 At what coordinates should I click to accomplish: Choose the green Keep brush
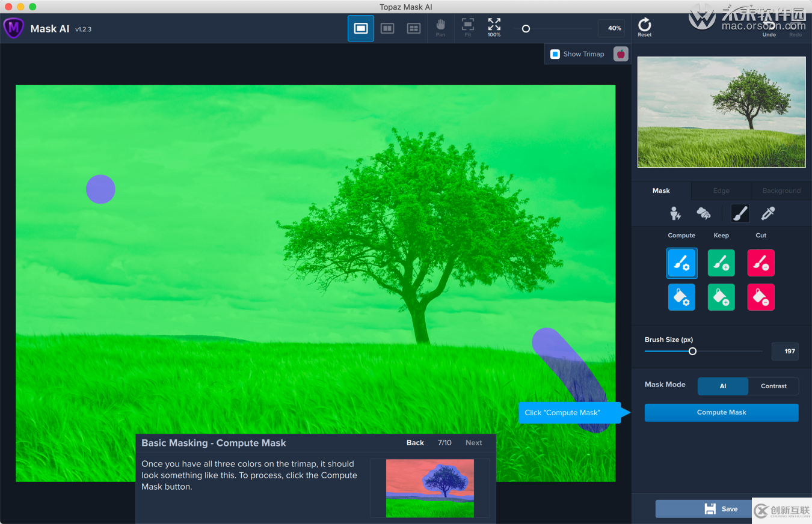pyautogui.click(x=721, y=263)
